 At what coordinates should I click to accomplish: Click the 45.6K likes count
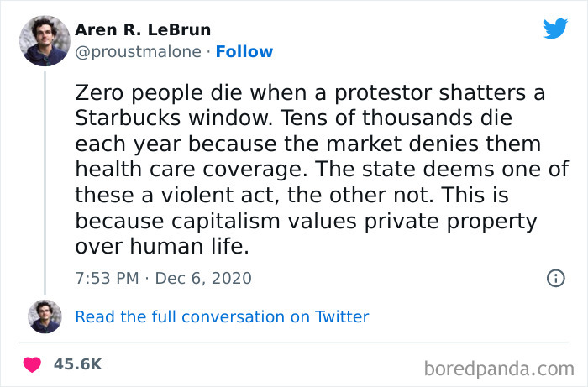[x=77, y=364]
